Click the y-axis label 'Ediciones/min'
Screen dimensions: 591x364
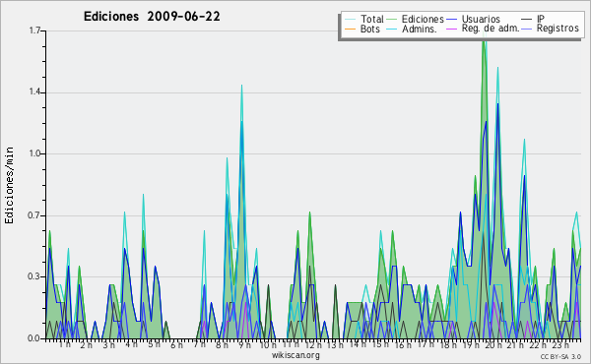point(9,185)
